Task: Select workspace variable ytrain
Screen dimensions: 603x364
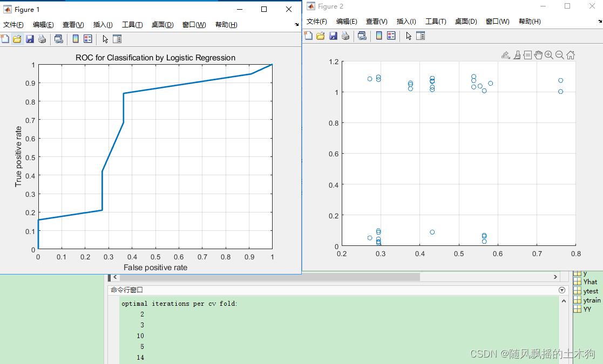Action: click(587, 300)
